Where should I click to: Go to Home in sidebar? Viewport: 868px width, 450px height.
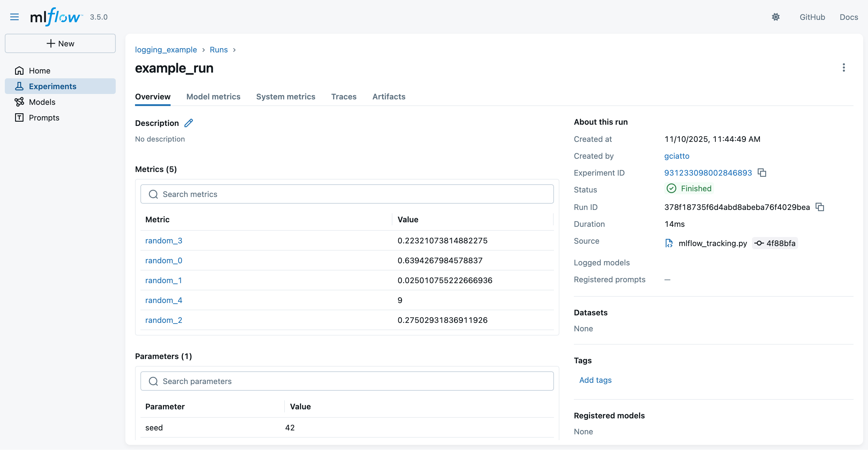click(39, 71)
